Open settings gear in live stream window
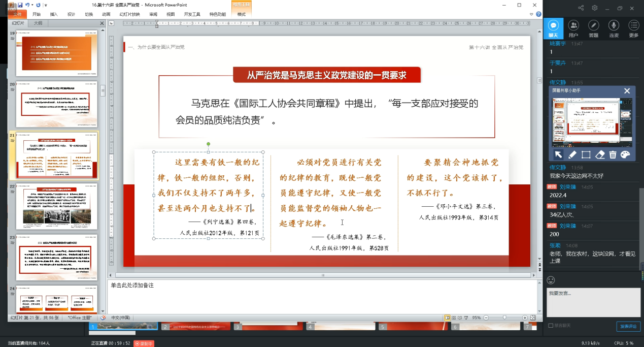The image size is (644, 347). (x=595, y=8)
